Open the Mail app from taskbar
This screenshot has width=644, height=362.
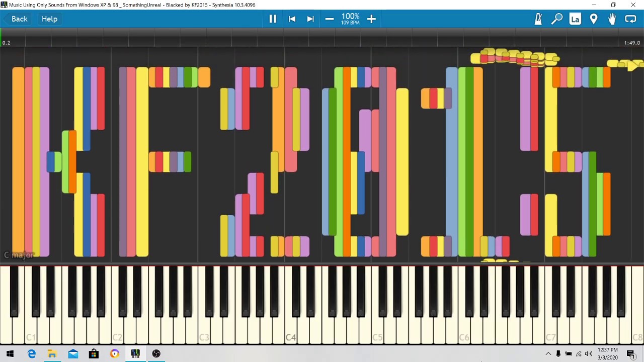(73, 354)
